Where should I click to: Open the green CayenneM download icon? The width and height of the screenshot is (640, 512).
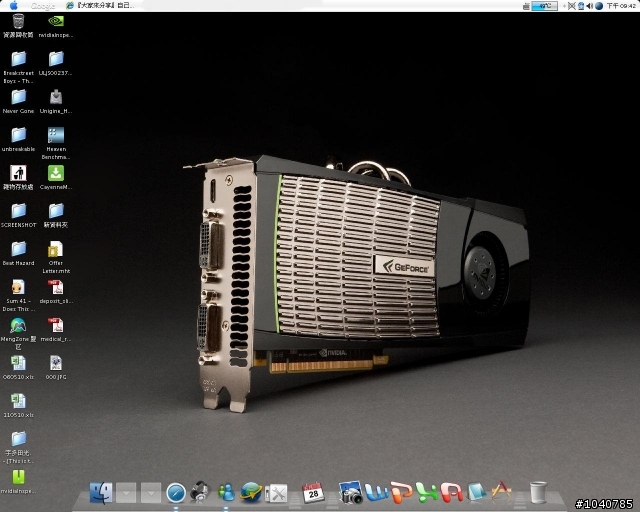[56, 178]
